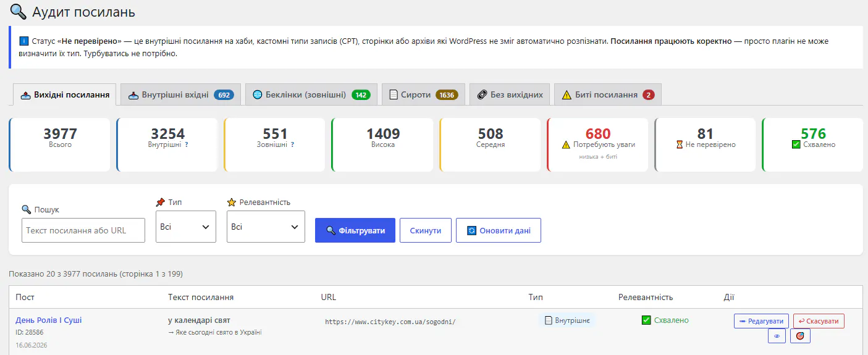Click the Показано 20 з 3977 посилань text
This screenshot has width=868, height=355.
point(96,274)
